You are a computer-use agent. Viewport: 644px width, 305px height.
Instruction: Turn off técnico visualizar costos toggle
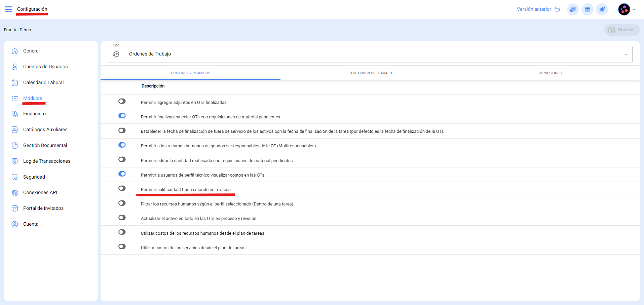point(122,174)
